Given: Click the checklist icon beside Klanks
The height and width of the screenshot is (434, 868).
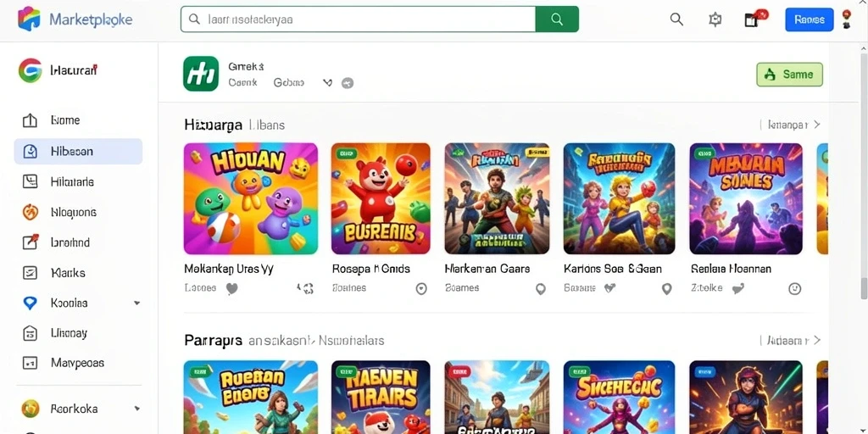Looking at the screenshot, I should [30, 273].
